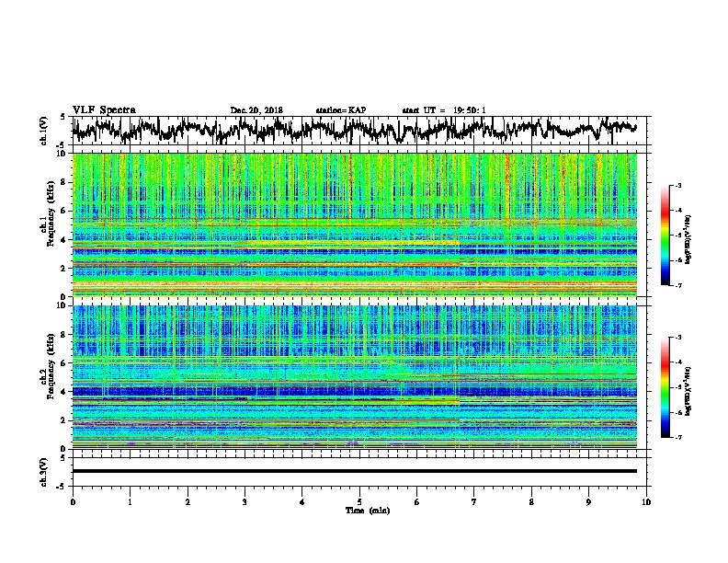The width and height of the screenshot is (728, 563).
Task: Click the flat black ch.3 signal line
Action: pyautogui.click(x=355, y=471)
